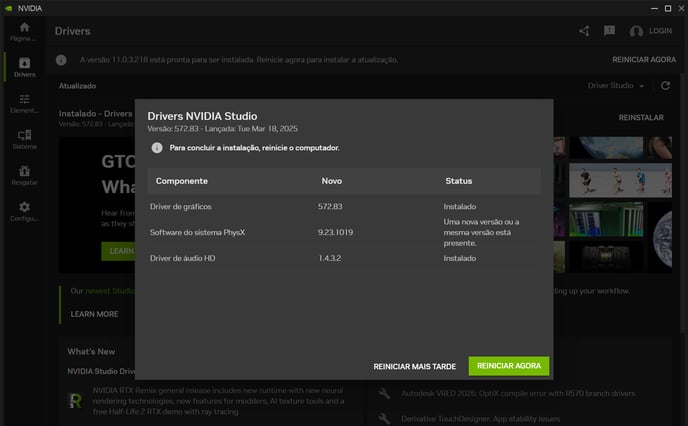688x426 pixels.
Task: Click the info icon in the dialog
Action: pos(157,148)
